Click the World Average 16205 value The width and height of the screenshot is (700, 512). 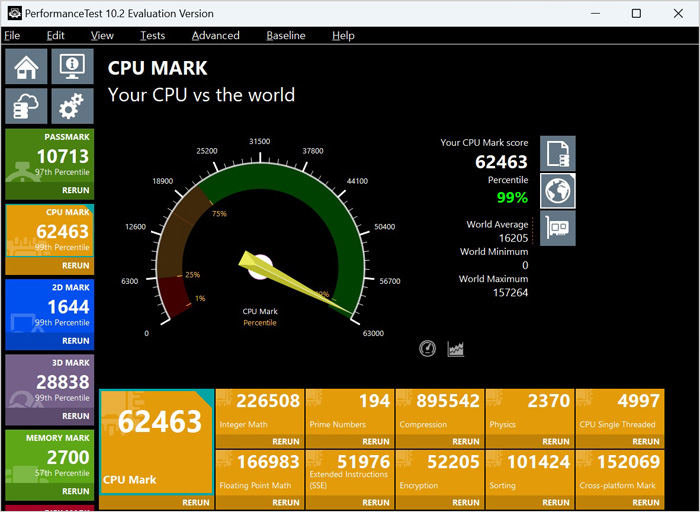513,238
